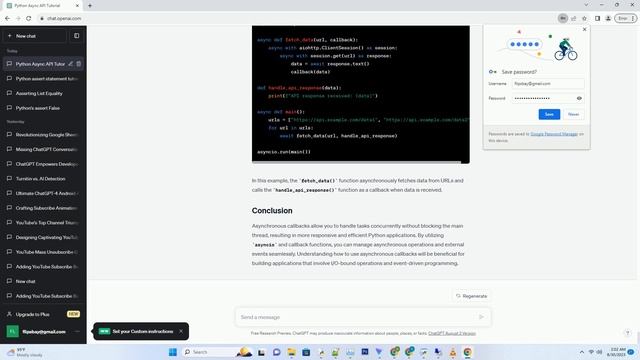Viewport: 640px width, 360px height.
Task: Collapse the sidebar with the panel icon
Action: (x=76, y=36)
